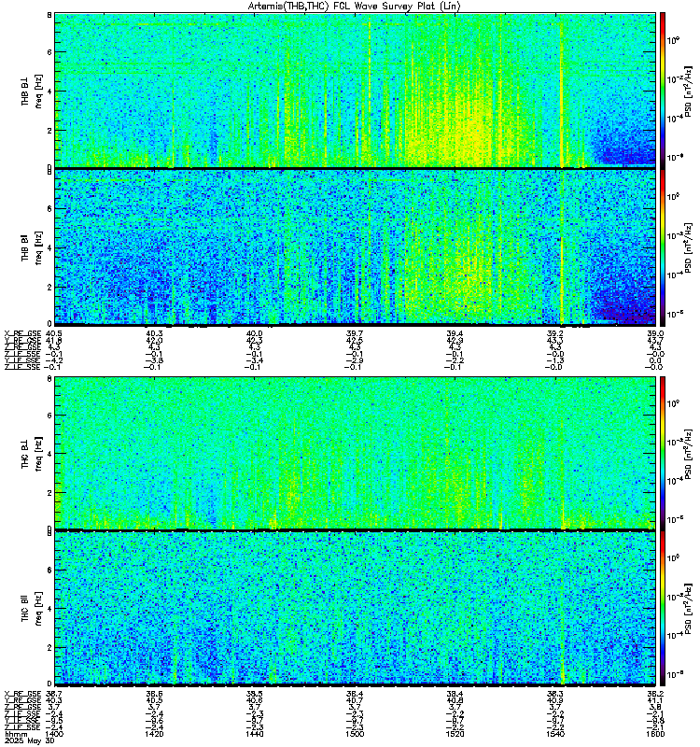Click the THC B∥ spectrogram panel
The width and height of the screenshot is (700, 747).
click(355, 608)
